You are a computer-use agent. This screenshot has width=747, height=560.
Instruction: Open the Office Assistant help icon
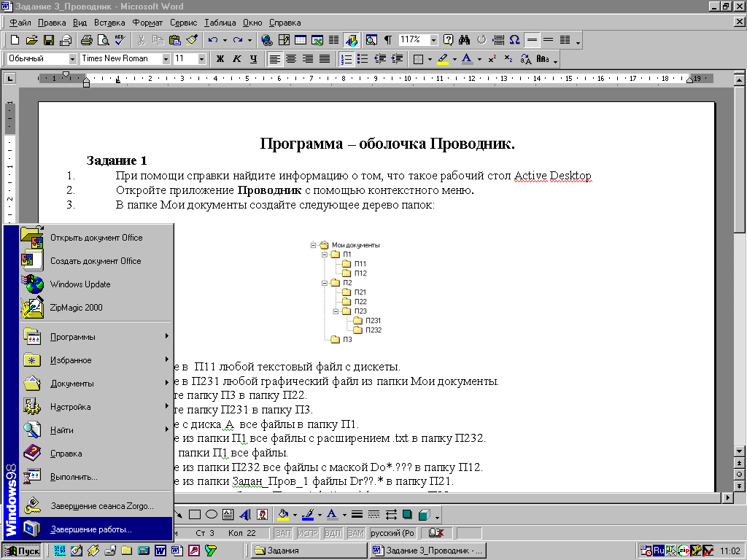448,40
